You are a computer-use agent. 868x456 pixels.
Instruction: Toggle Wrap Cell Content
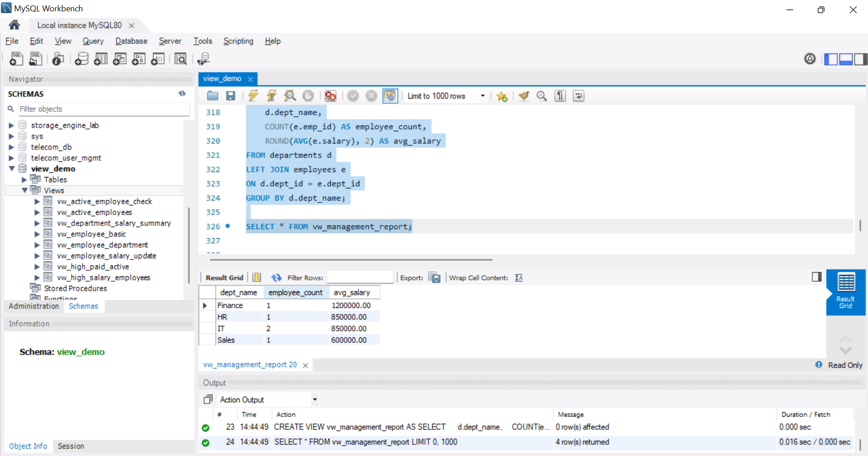[519, 278]
